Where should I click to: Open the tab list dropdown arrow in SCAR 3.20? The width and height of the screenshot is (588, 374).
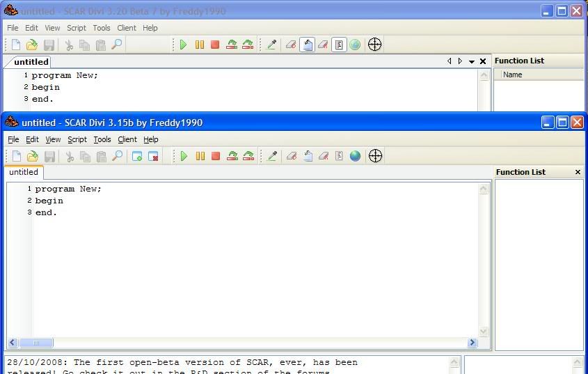point(472,61)
